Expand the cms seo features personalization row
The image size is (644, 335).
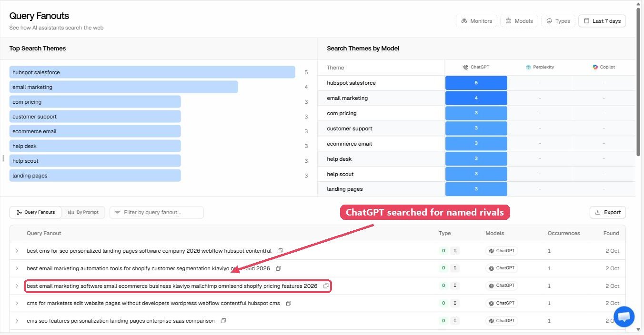pyautogui.click(x=17, y=321)
